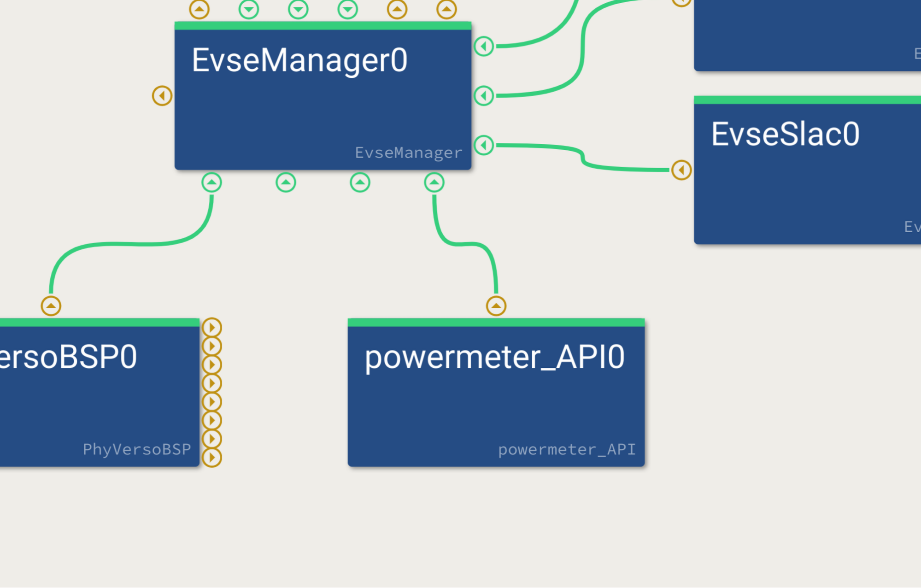The image size is (921, 588).
Task: Click yellow port above PhyVersoBSP block
Action: point(51,306)
